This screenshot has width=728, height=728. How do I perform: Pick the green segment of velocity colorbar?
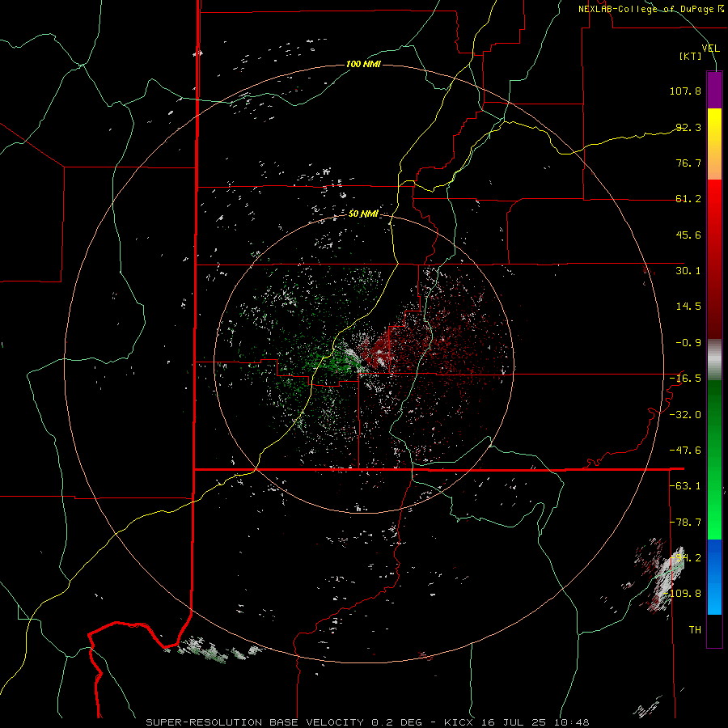[x=714, y=459]
